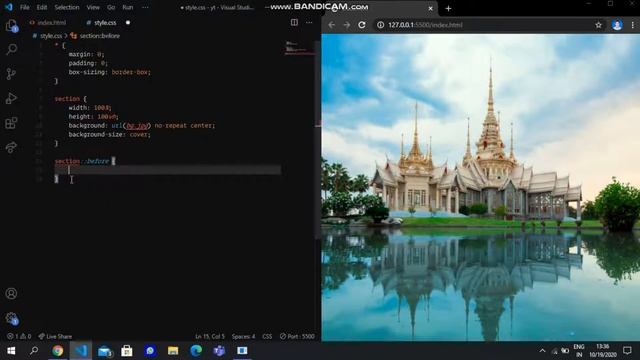
Task: Reload the browser page
Action: click(x=362, y=25)
